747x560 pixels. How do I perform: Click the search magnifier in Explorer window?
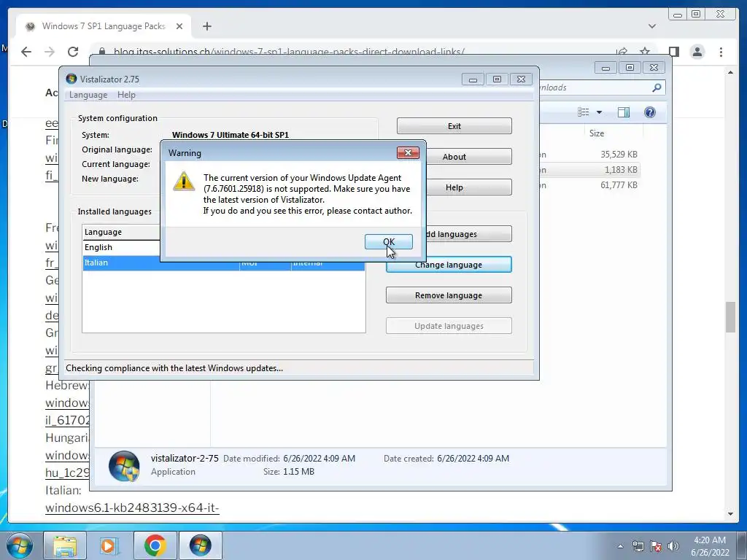pyautogui.click(x=657, y=87)
